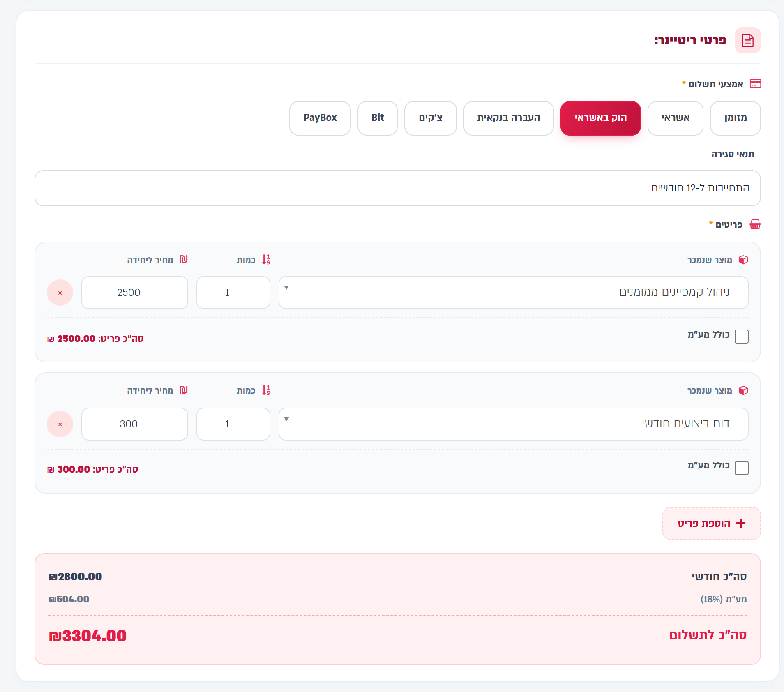Screen dimensions: 784x692
Task: Click the סה"כ לתשלום label
Action: pyautogui.click(x=708, y=635)
